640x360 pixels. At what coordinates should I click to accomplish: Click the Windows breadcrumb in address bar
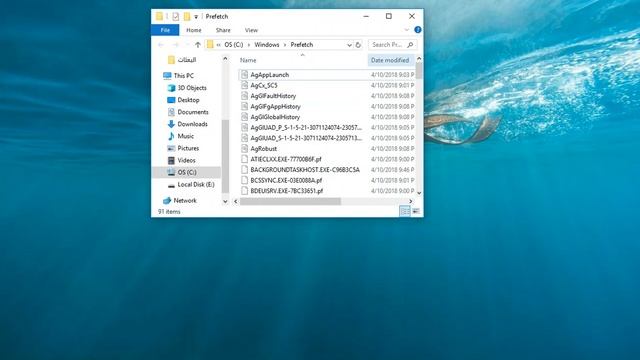tap(267, 45)
